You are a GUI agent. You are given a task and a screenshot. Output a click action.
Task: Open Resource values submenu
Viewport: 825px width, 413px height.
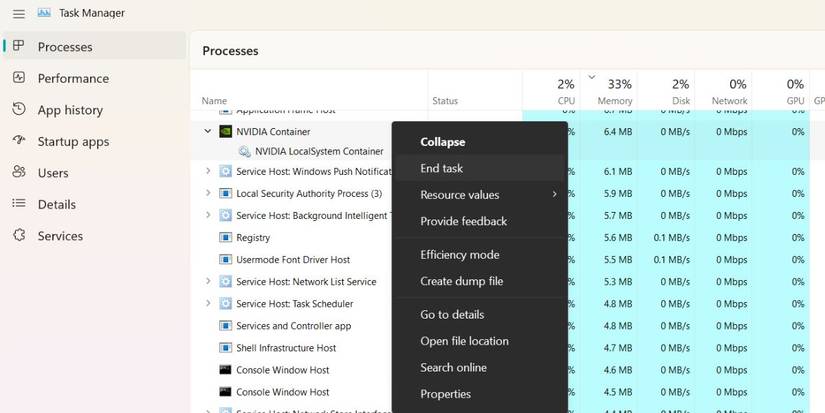pos(459,195)
